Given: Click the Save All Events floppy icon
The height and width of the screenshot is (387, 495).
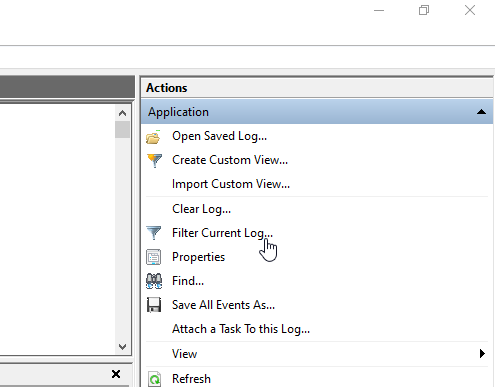Looking at the screenshot, I should 154,305.
